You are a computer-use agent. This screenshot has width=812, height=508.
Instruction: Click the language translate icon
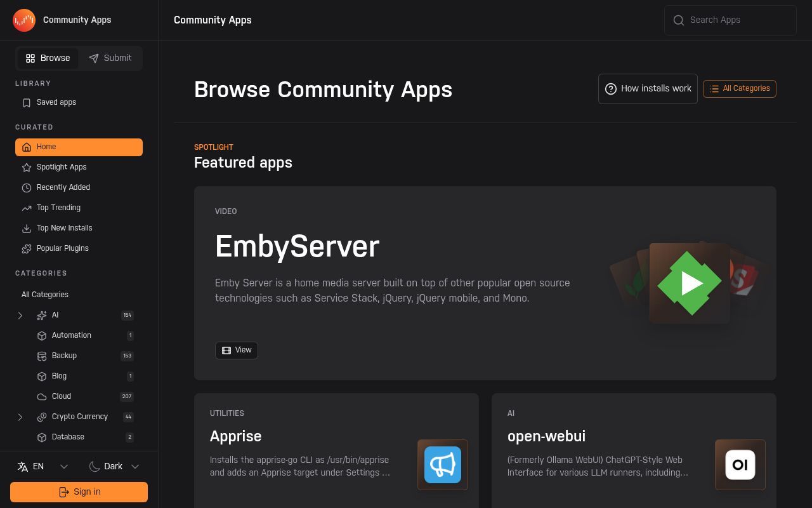click(23, 467)
